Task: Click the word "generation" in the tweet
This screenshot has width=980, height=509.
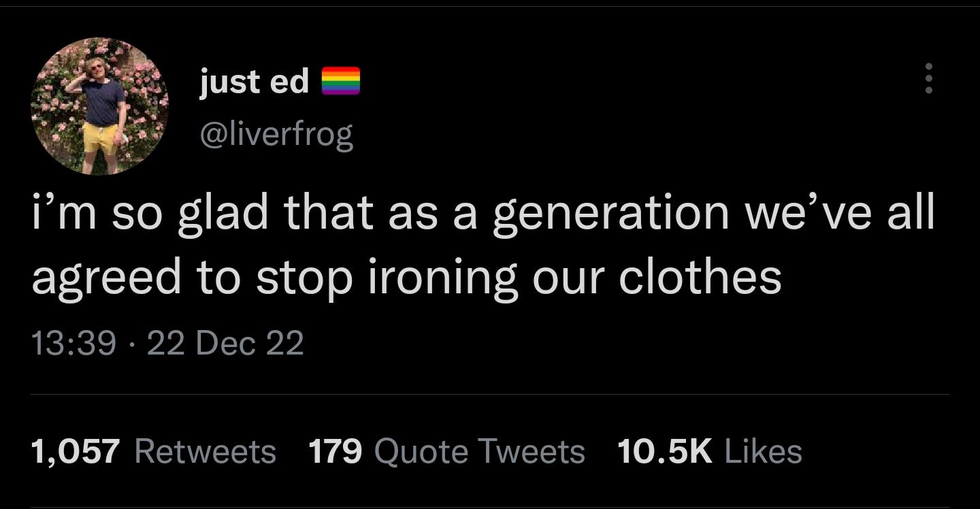Action: click(x=610, y=213)
